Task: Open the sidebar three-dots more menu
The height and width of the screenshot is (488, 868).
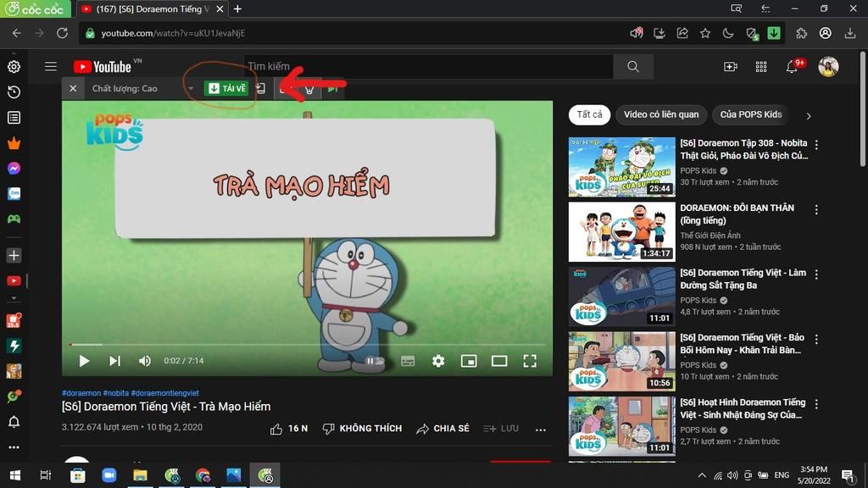Action: pos(14,447)
